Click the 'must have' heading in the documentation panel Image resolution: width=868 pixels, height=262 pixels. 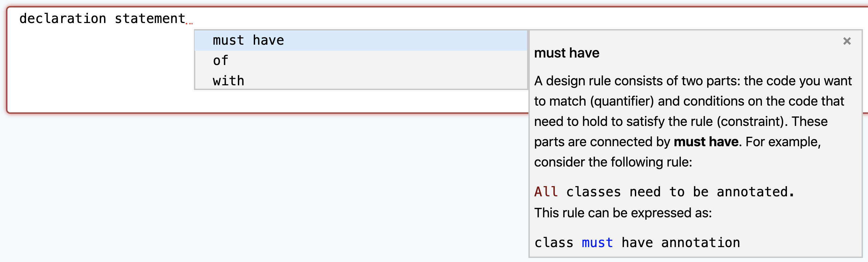(567, 53)
